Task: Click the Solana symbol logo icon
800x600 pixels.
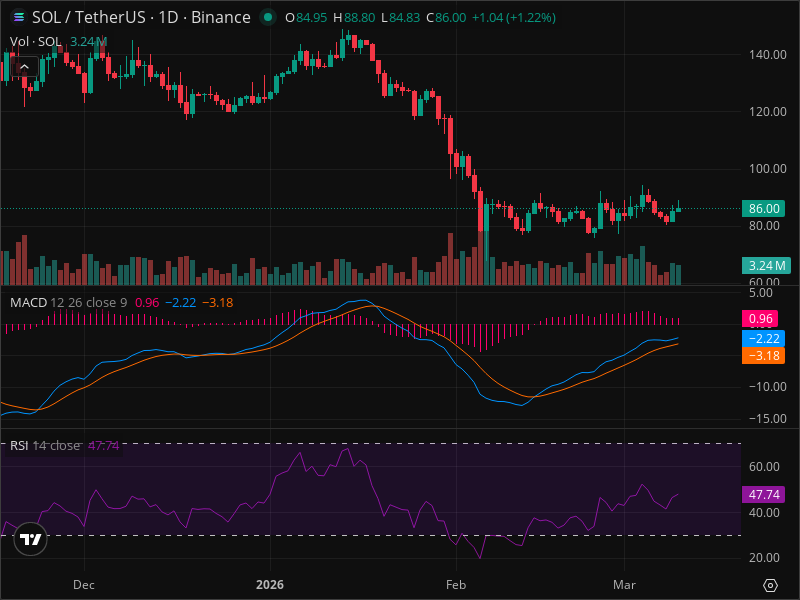Action: pos(18,17)
